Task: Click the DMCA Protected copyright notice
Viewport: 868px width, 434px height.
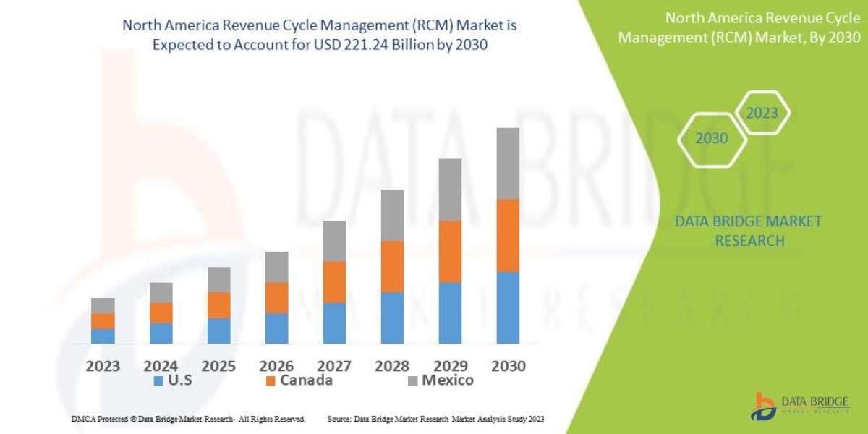Action: point(188,419)
